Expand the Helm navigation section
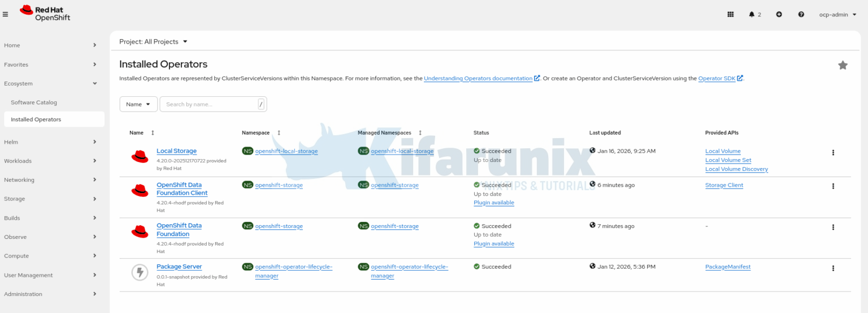This screenshot has width=868, height=313. click(50, 142)
